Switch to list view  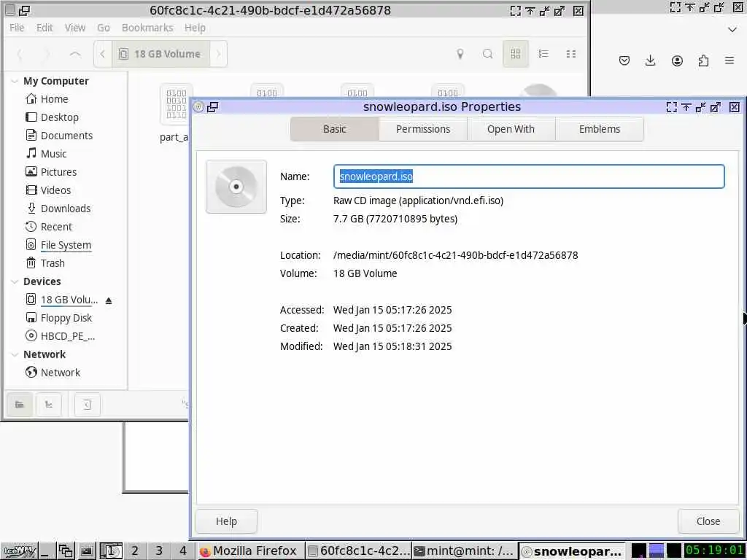pyautogui.click(x=543, y=54)
